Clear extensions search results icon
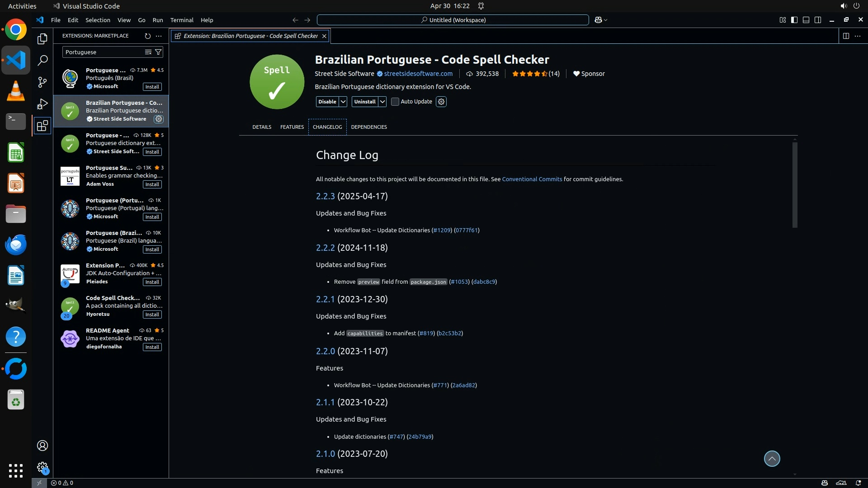Viewport: 868px width, 488px height. (x=148, y=52)
